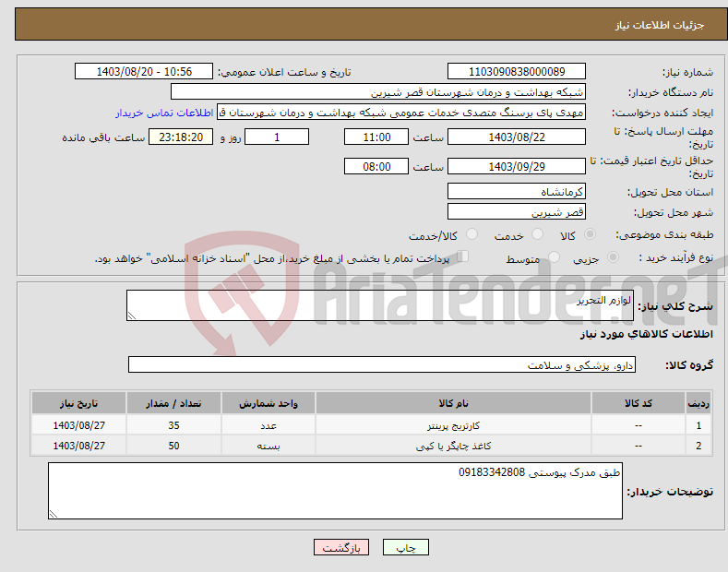Click the تعداد / مقدار column header
The height and width of the screenshot is (572, 728).
[x=173, y=403]
